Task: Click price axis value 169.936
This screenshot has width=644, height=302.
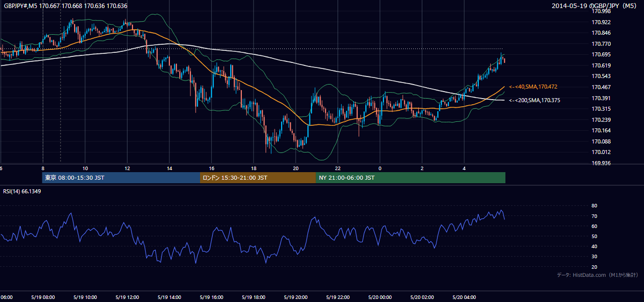Action: pyautogui.click(x=602, y=164)
